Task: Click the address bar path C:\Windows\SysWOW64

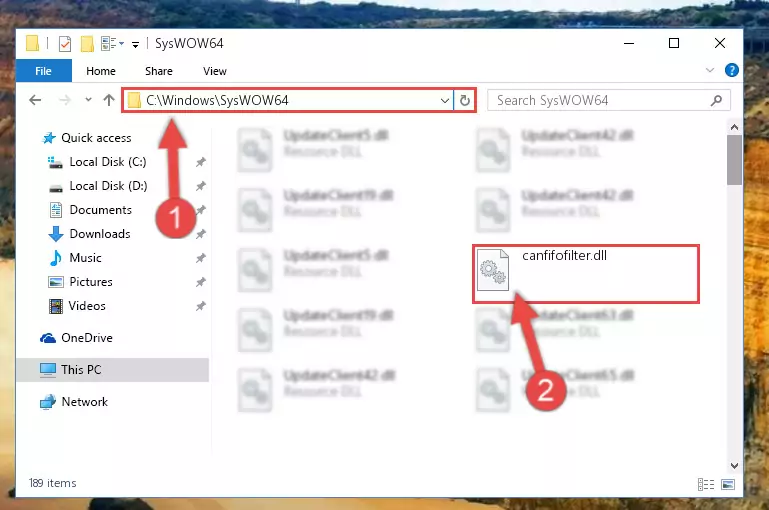Action: (x=217, y=100)
